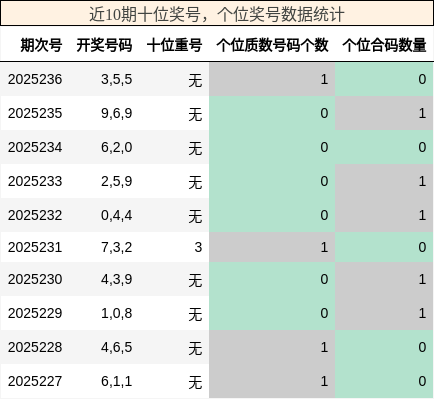The height and width of the screenshot is (399, 434).
Task: Click issue number 2025231
Action: click(35, 247)
